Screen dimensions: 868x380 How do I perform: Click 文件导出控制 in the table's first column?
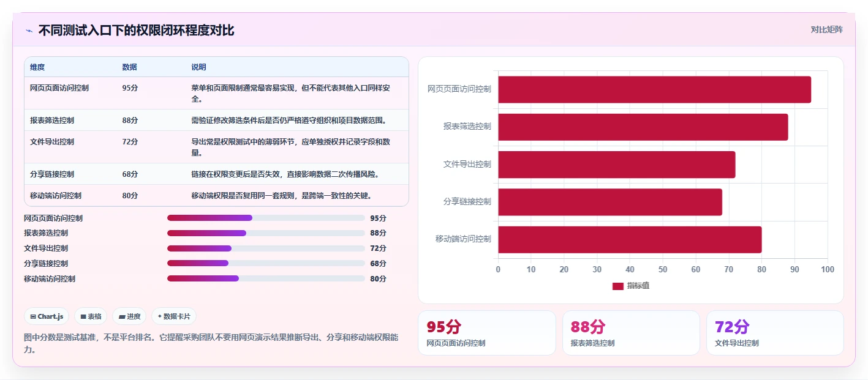click(x=52, y=142)
